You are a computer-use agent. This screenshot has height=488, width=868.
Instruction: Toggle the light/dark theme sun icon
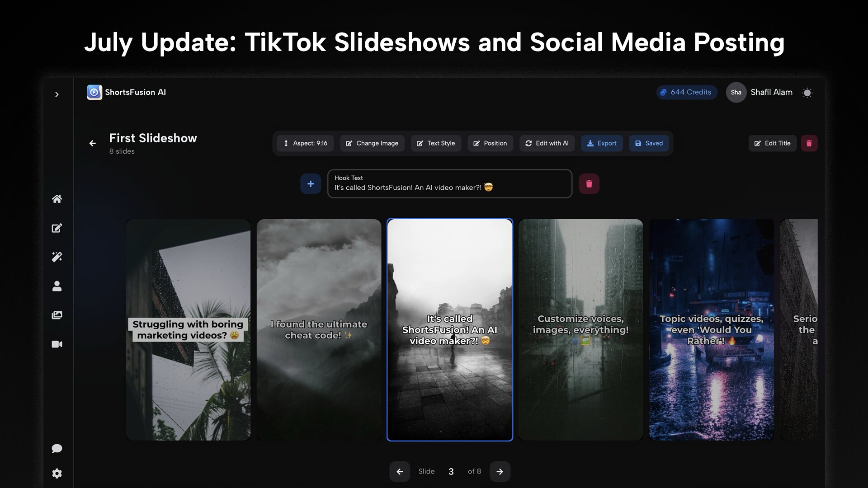pyautogui.click(x=807, y=93)
